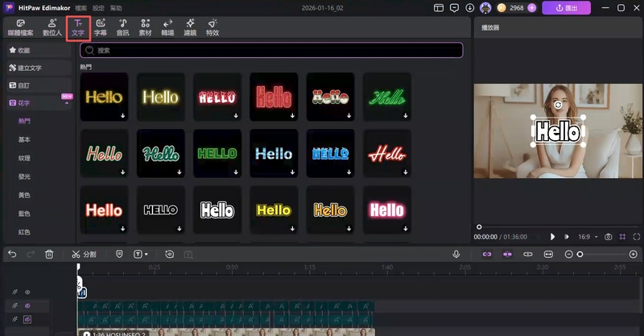Open the 16:9 aspect ratio dropdown
This screenshot has width=644, height=336.
(x=587, y=237)
